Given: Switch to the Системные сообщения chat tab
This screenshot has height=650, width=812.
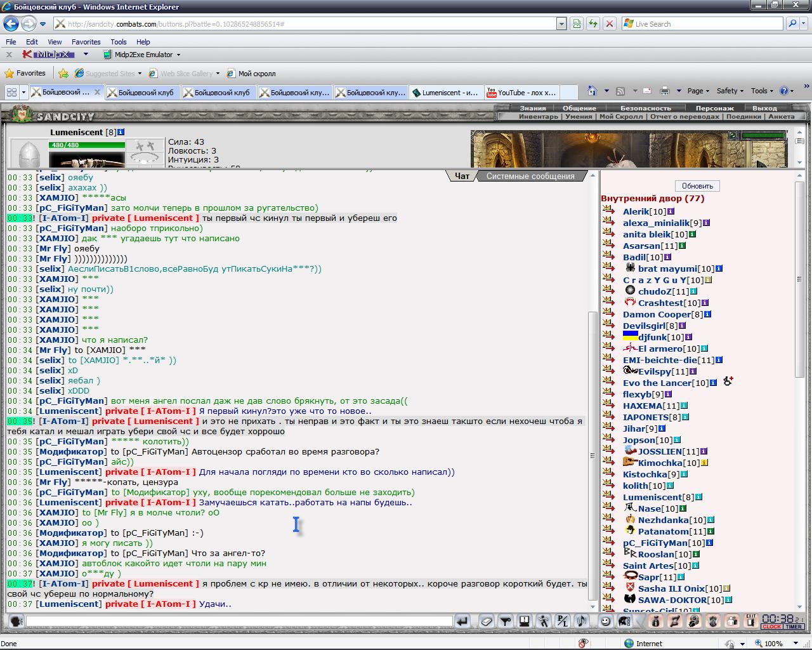Looking at the screenshot, I should (x=530, y=176).
